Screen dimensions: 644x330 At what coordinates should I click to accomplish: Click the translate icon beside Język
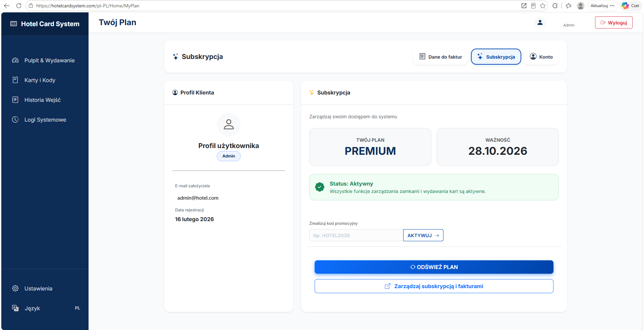pos(15,308)
